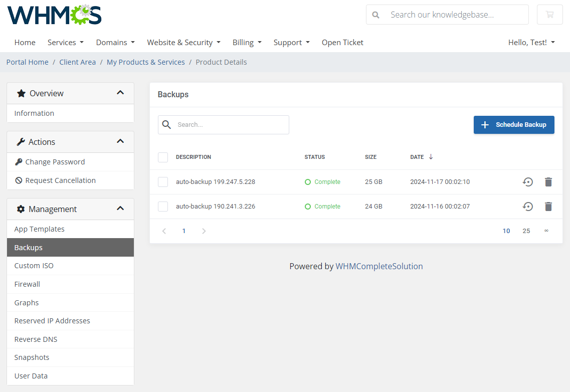Collapse the Management panel chevron
Image resolution: width=570 pixels, height=392 pixels.
120,209
